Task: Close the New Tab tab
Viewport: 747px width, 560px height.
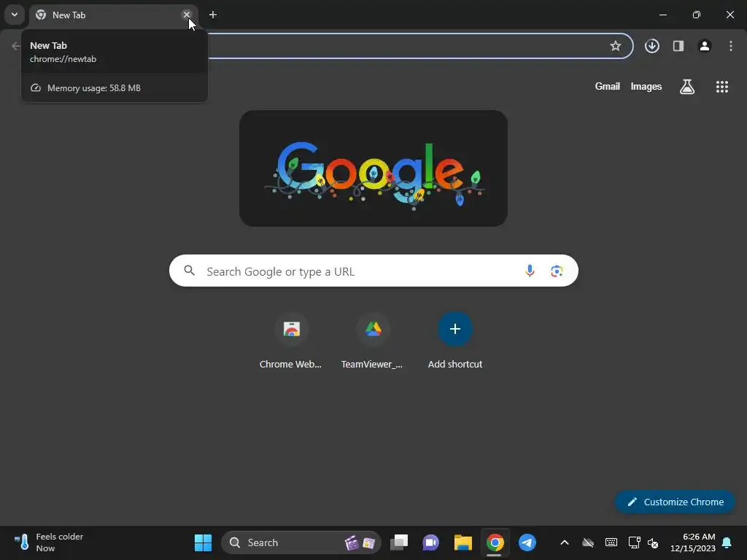Action: [187, 15]
